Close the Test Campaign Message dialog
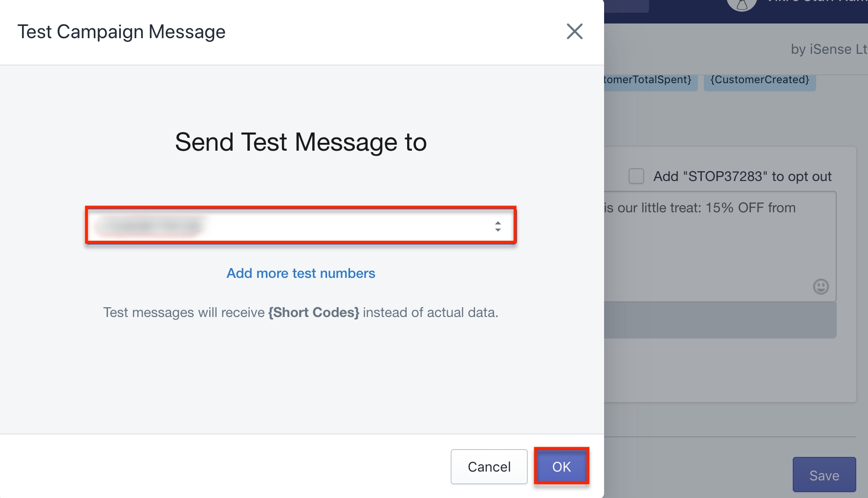Image resolution: width=868 pixels, height=498 pixels. (575, 31)
